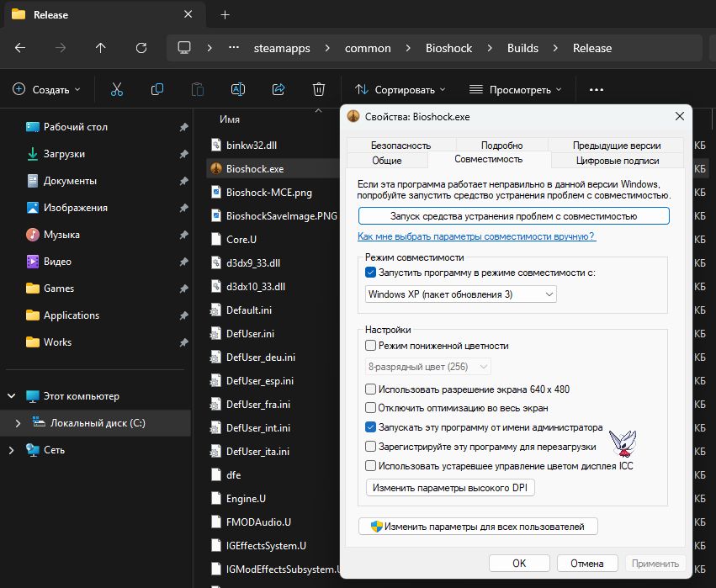This screenshot has width=716, height=588.
Task: Select Bioshock-MCE.png image file
Action: [268, 192]
